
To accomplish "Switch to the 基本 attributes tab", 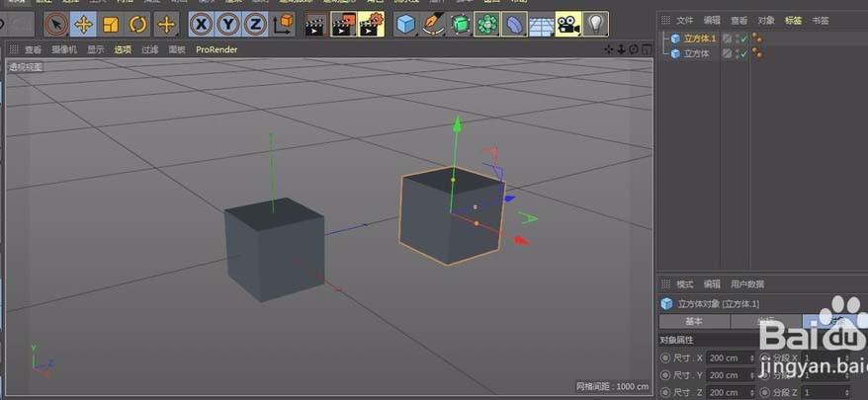I will 694,321.
